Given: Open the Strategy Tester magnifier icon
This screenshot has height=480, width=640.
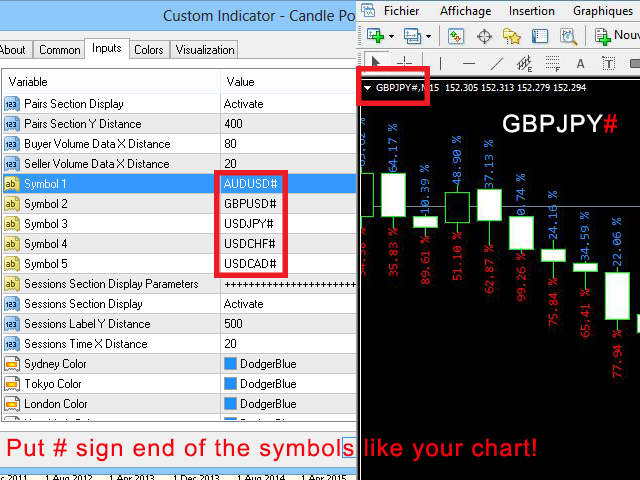Looking at the screenshot, I should click(568, 36).
